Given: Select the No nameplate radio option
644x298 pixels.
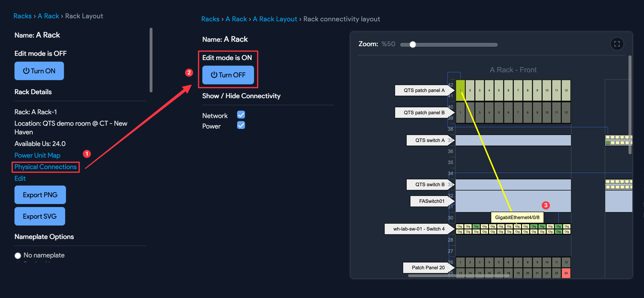Looking at the screenshot, I should click(x=18, y=256).
